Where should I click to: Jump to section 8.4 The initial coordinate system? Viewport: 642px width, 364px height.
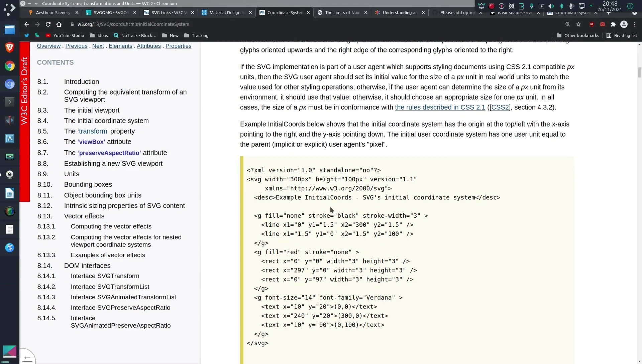pyautogui.click(x=106, y=121)
